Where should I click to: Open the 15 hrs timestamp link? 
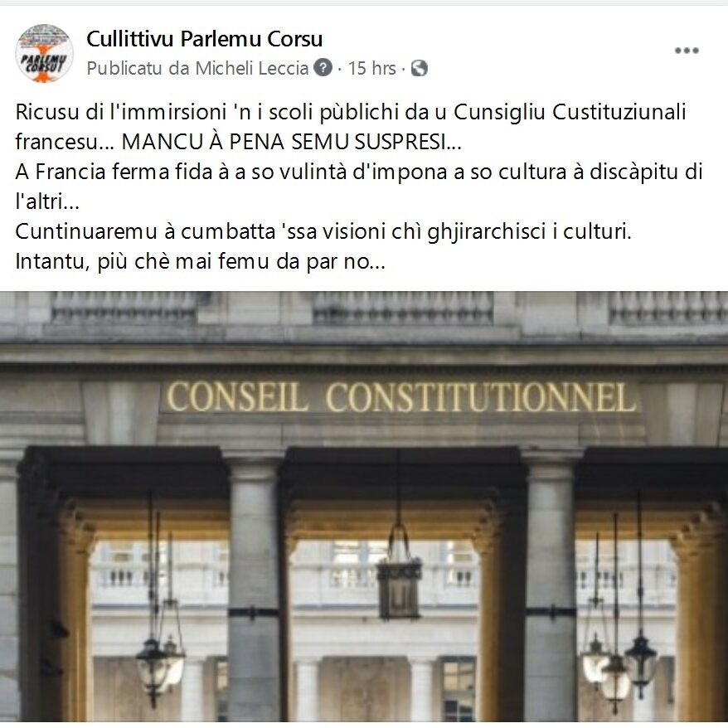click(x=372, y=68)
